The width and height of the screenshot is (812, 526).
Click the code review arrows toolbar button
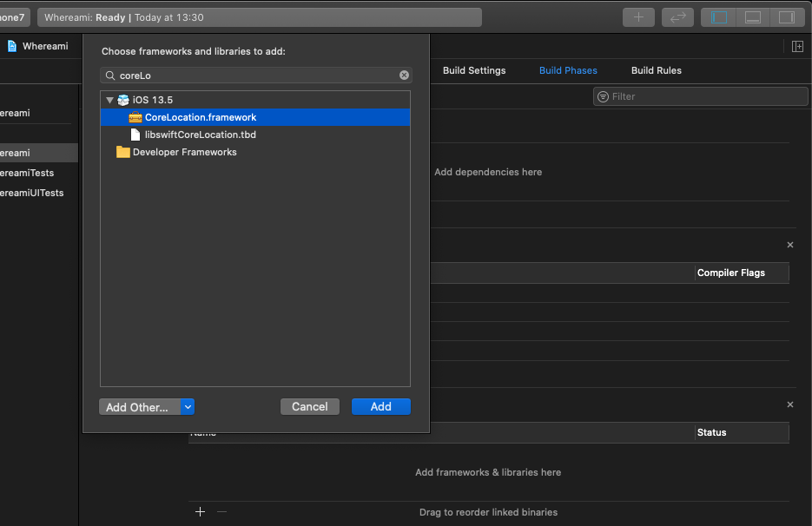tap(677, 17)
